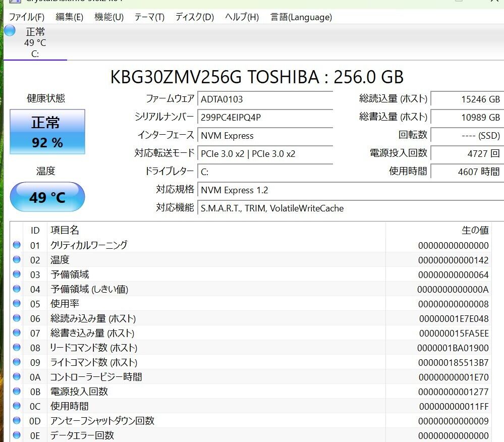Click the ID column header
This screenshot has width=504, height=442.
pos(35,230)
